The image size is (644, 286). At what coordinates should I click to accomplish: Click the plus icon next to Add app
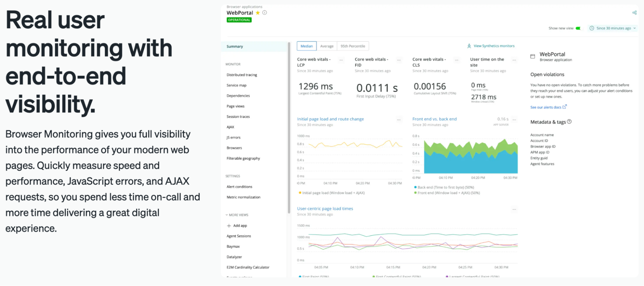(x=229, y=226)
